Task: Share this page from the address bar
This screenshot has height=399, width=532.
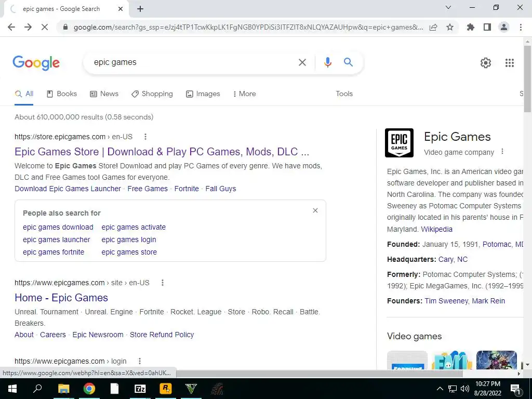Action: point(433,27)
